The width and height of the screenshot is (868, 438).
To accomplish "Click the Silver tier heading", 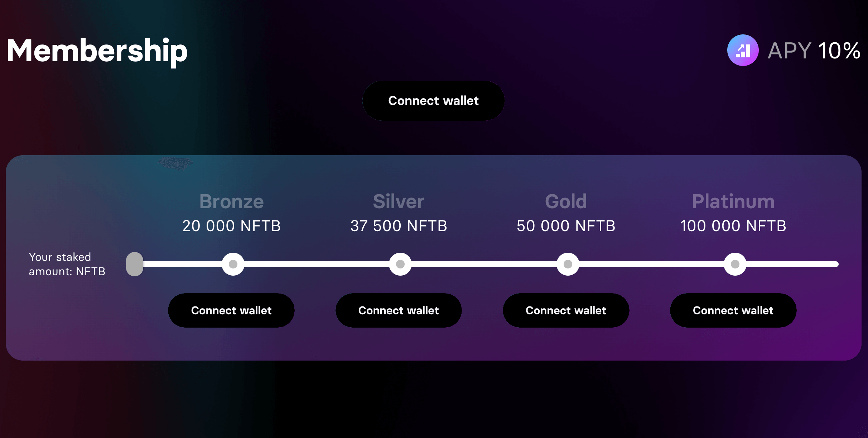I will pyautogui.click(x=399, y=201).
